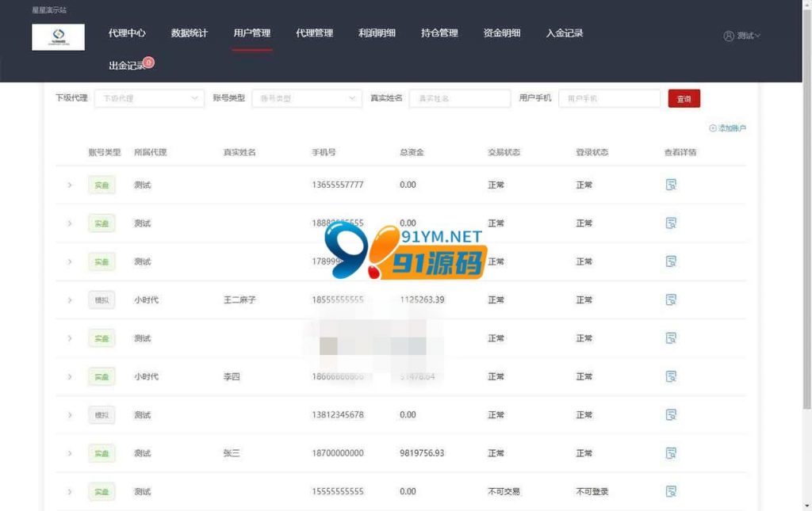View details for user 13812345678
The height and width of the screenshot is (511, 812).
pos(671,415)
